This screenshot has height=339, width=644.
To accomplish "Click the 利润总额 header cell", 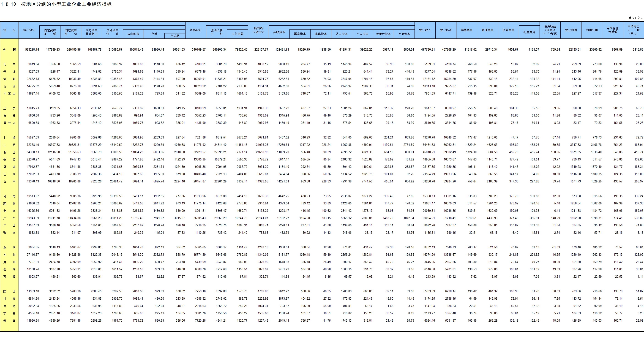I will pos(592,30).
